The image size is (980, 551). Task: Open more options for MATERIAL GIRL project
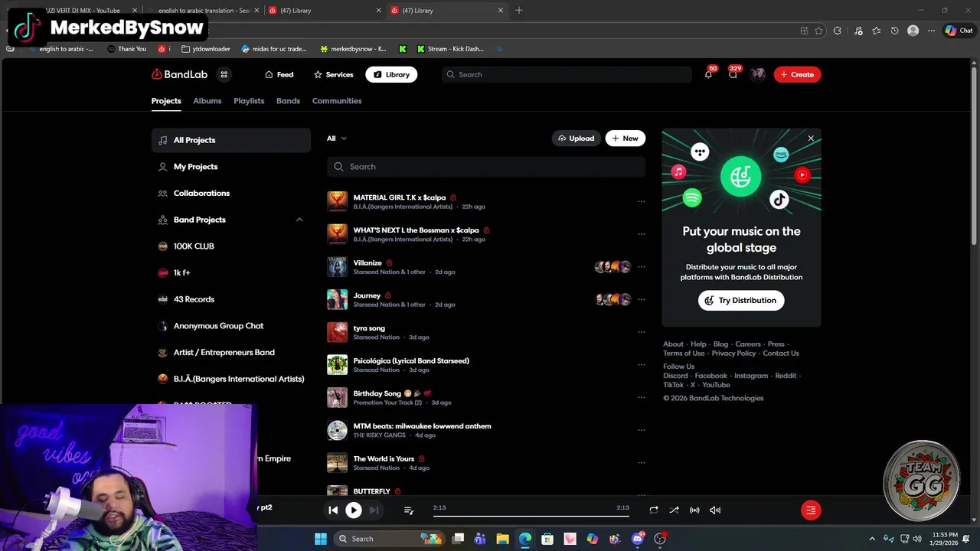(642, 201)
